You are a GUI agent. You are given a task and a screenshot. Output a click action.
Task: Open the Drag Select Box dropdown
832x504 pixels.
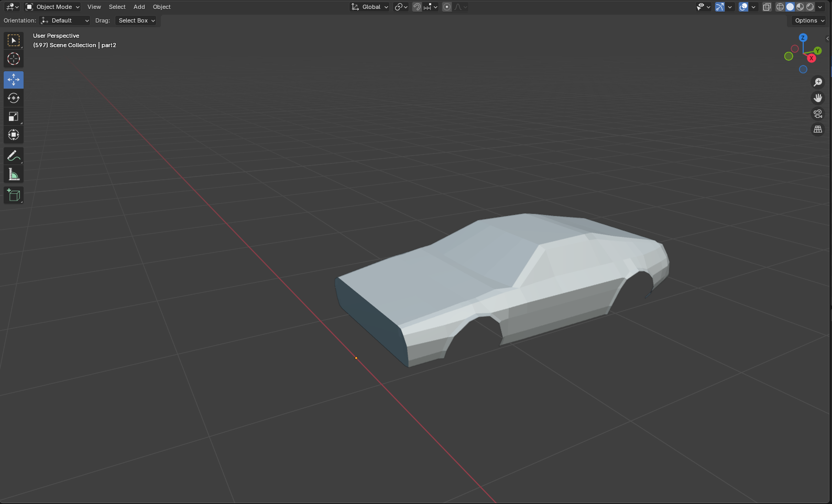(x=137, y=20)
